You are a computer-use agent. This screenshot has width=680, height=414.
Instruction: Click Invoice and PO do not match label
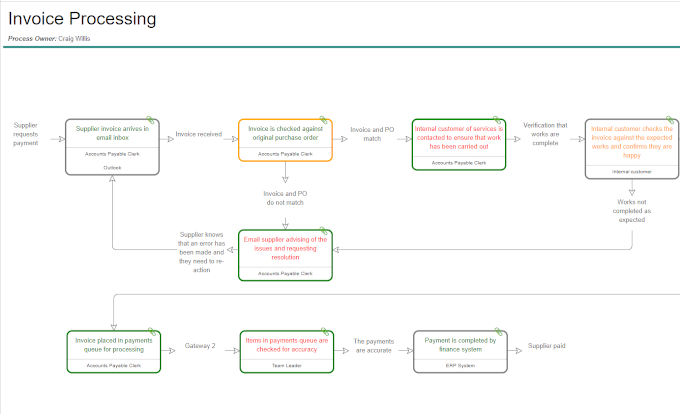(x=285, y=198)
